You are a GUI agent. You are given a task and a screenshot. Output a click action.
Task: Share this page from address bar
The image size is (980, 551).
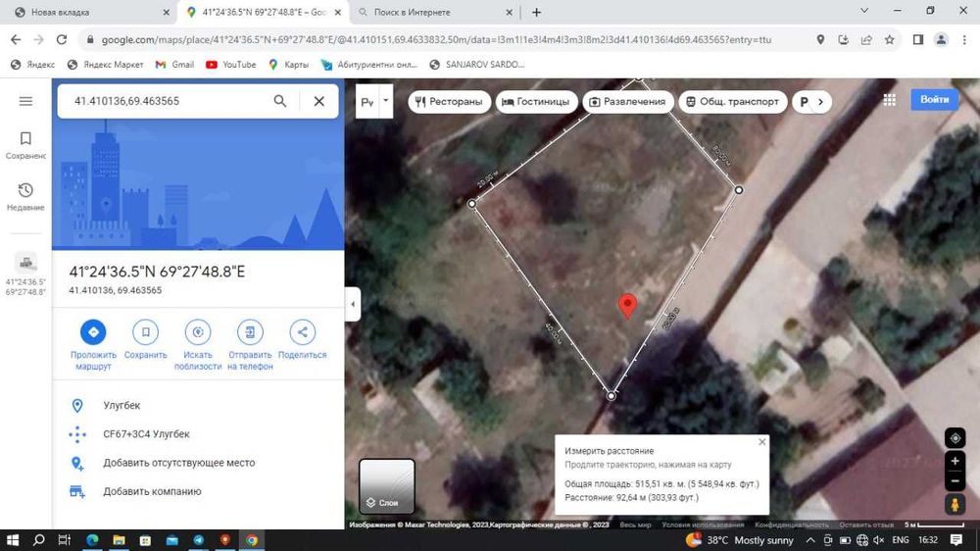click(x=866, y=39)
